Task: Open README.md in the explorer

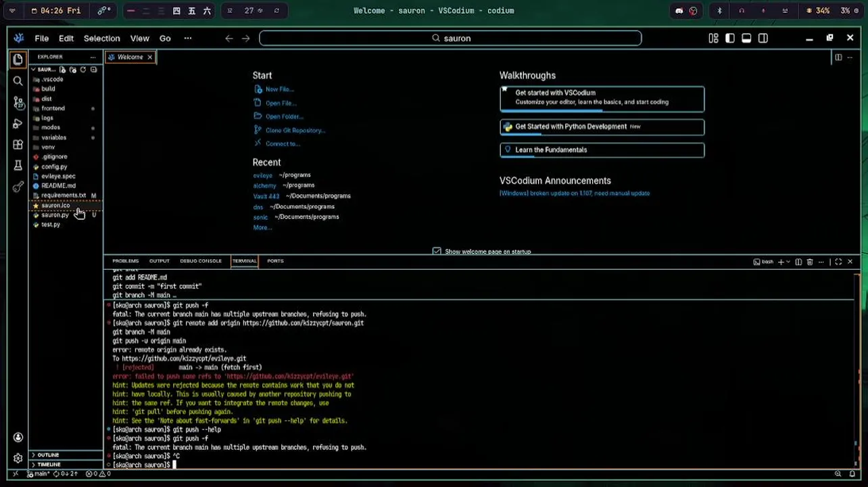Action: 66,185
